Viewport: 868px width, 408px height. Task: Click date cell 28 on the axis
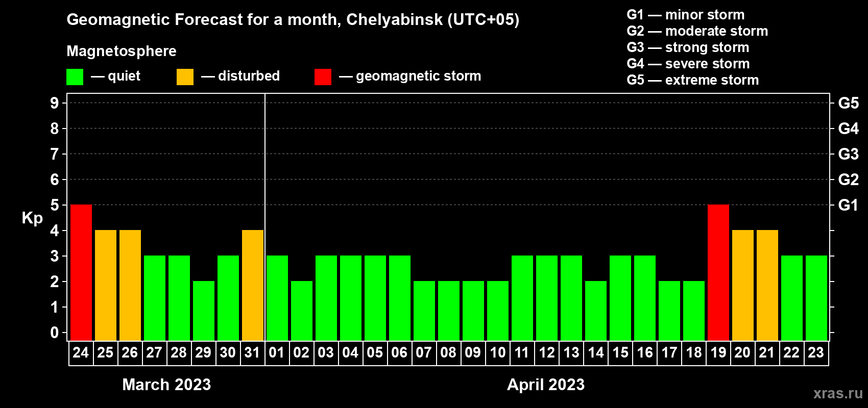click(179, 353)
